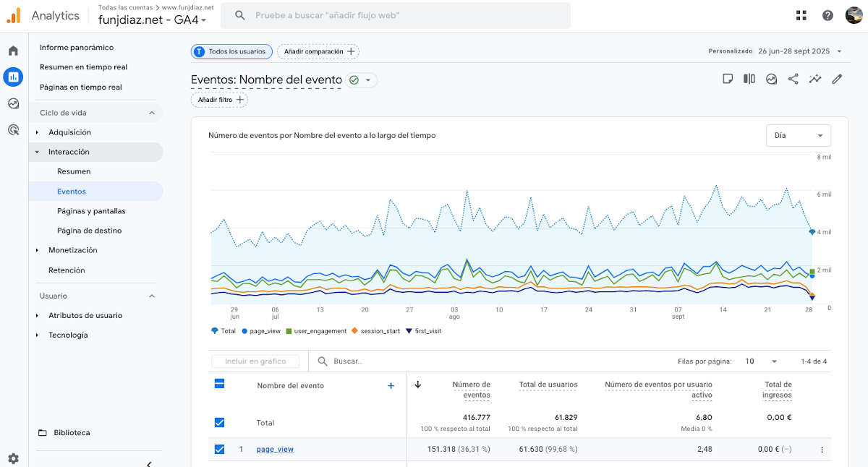Click the compare columns icon in toolbar

(x=749, y=80)
